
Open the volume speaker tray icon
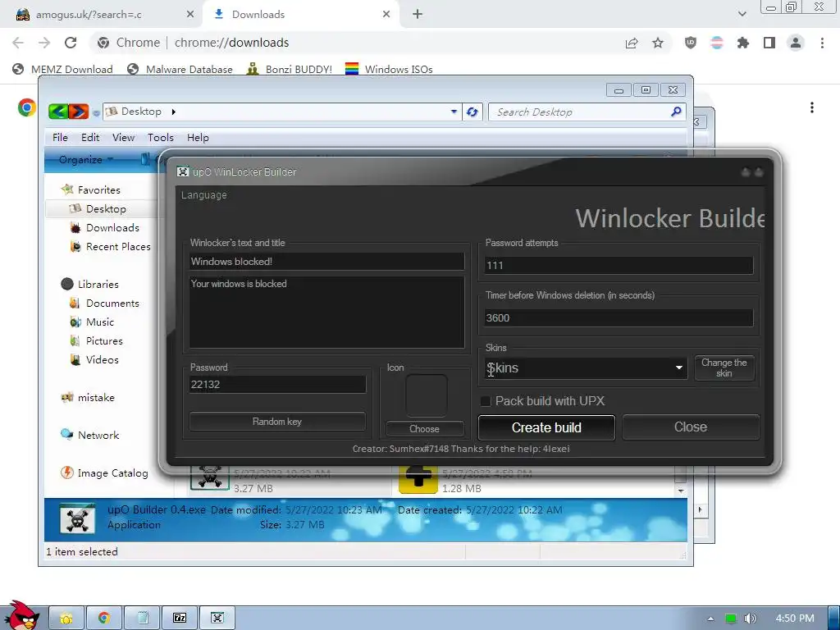(751, 619)
